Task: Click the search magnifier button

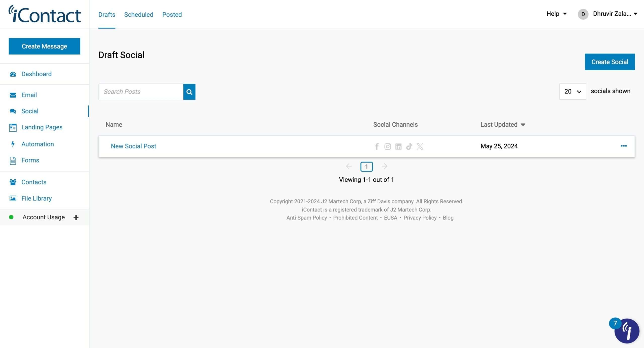Action: point(189,92)
